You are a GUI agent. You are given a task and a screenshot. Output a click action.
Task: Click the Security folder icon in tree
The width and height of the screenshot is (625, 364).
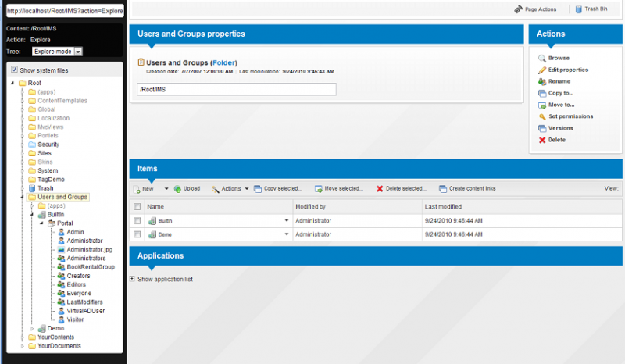tap(32, 145)
